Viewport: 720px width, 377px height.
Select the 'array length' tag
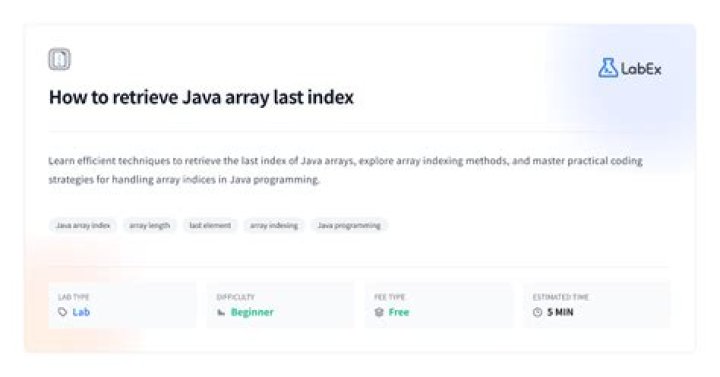(149, 225)
